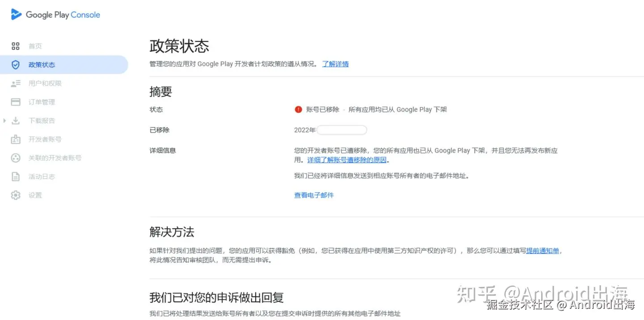
Task: Click the 政策状态 shield icon
Action: tap(16, 65)
